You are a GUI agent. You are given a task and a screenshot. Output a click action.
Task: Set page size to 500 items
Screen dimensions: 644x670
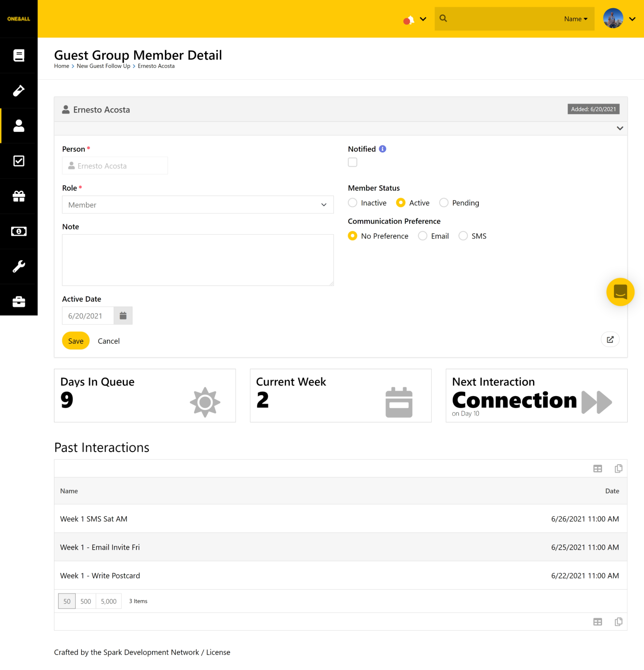click(86, 601)
